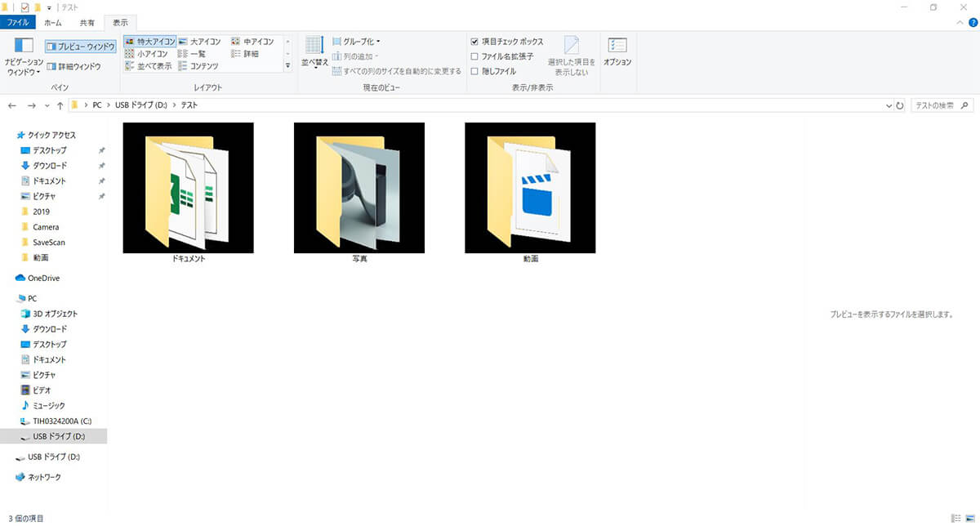
Task: Click 並べ替え (sort) button
Action: coord(315,51)
